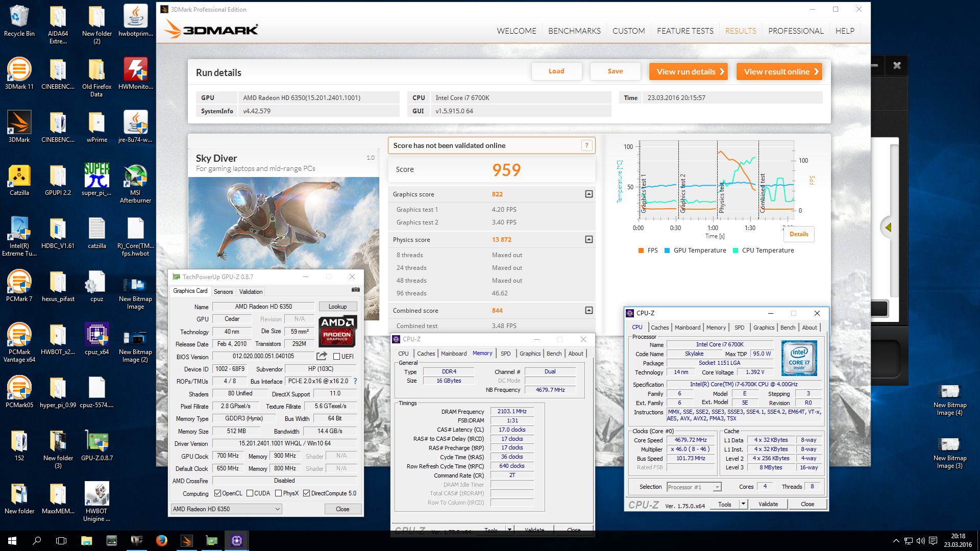Click the GPU Temperature blue legend swatch
The width and height of the screenshot is (980, 551).
coord(667,251)
